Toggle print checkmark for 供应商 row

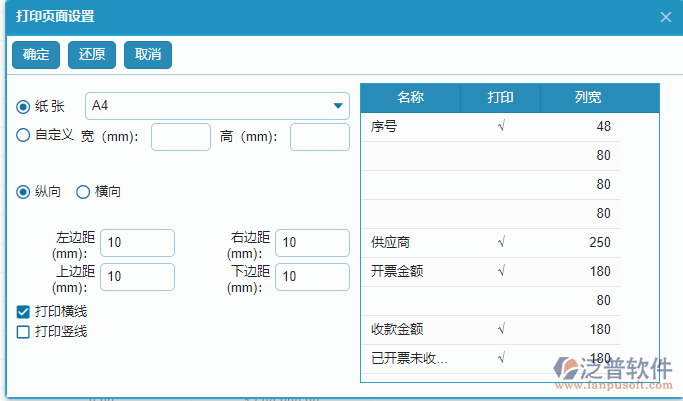click(x=500, y=242)
